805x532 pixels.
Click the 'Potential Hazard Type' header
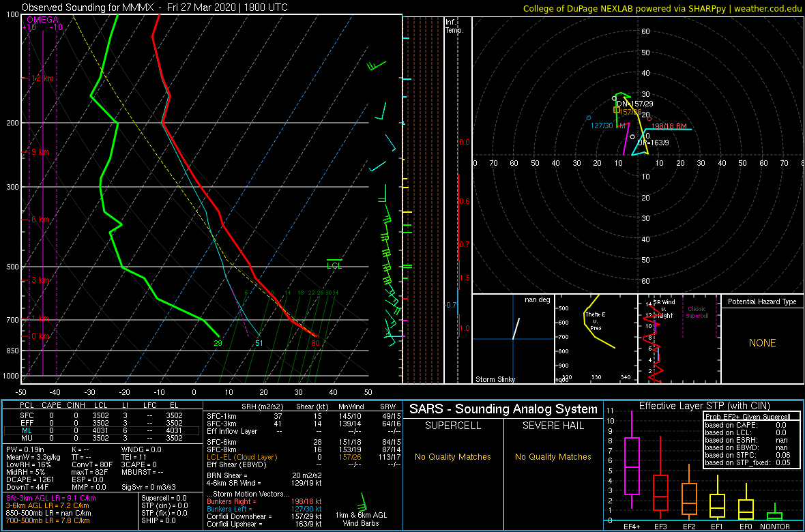pyautogui.click(x=762, y=302)
